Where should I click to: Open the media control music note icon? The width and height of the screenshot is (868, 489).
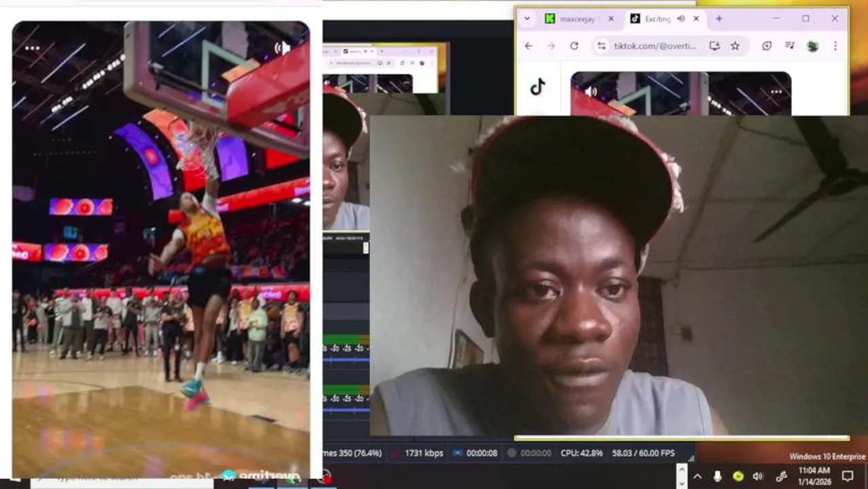click(789, 46)
